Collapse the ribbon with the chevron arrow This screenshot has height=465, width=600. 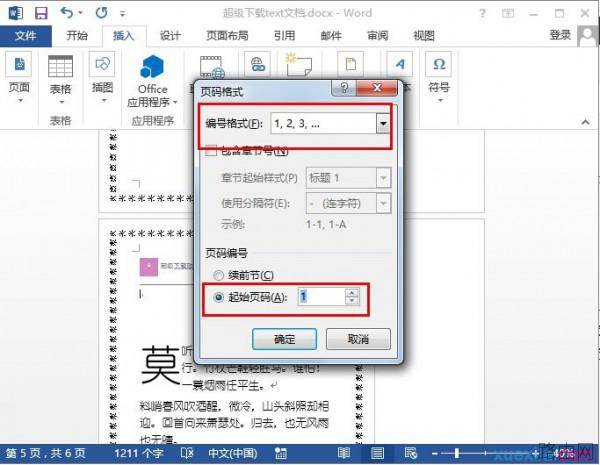point(585,122)
